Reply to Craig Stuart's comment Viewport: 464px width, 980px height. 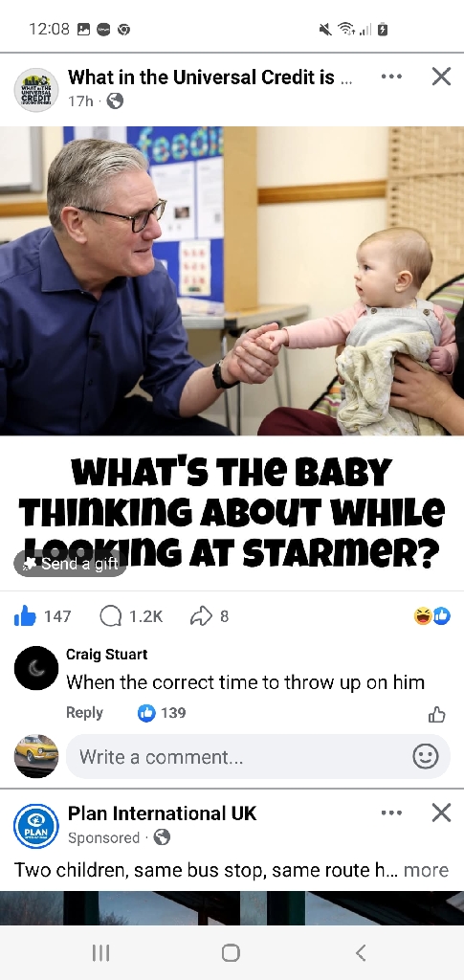[84, 712]
